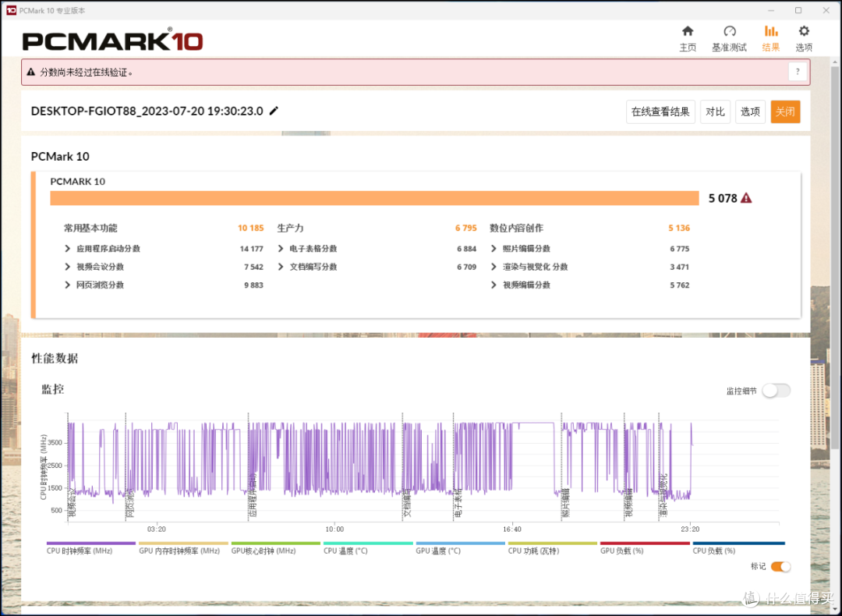
Task: Toggle CPU 负载 (%) legend series
Action: (x=739, y=548)
